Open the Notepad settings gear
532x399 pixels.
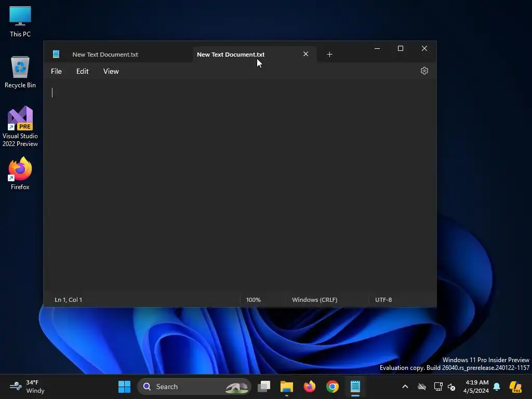(424, 71)
